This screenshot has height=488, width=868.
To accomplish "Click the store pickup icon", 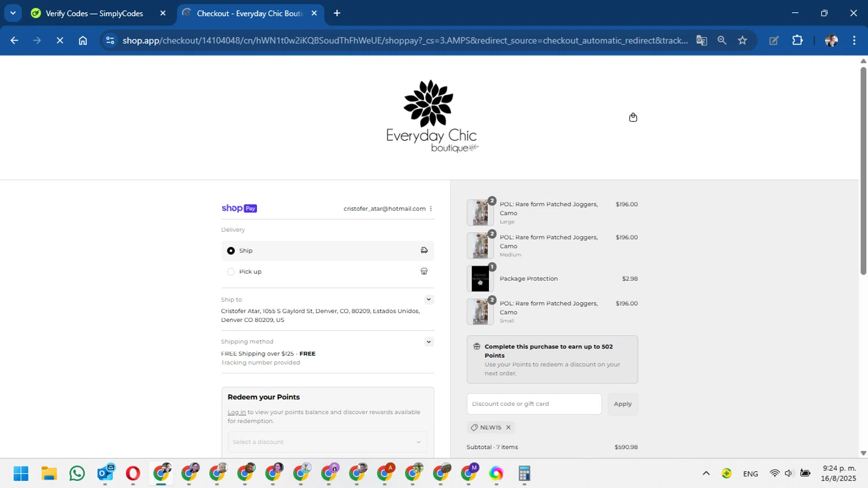I will pos(424,271).
